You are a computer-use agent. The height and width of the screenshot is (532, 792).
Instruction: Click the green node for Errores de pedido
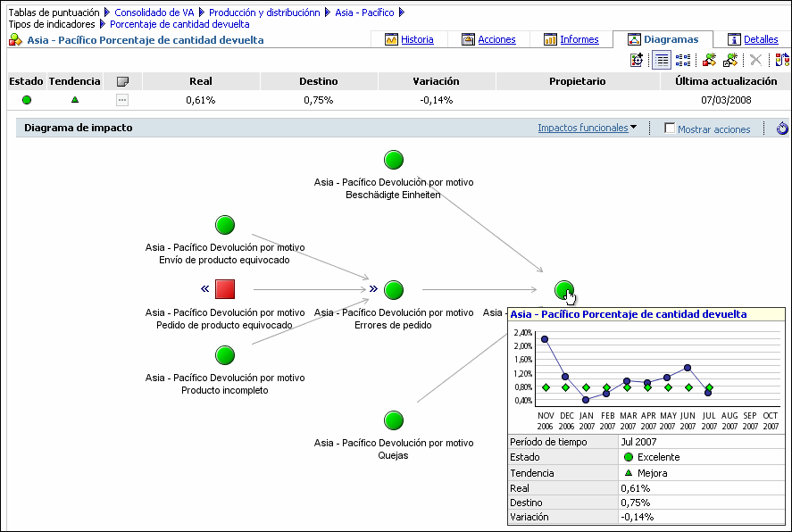(x=393, y=289)
